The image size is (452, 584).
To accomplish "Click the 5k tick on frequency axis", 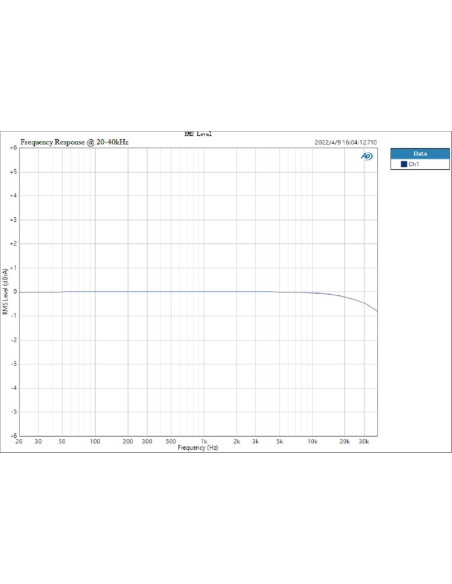I will [280, 441].
